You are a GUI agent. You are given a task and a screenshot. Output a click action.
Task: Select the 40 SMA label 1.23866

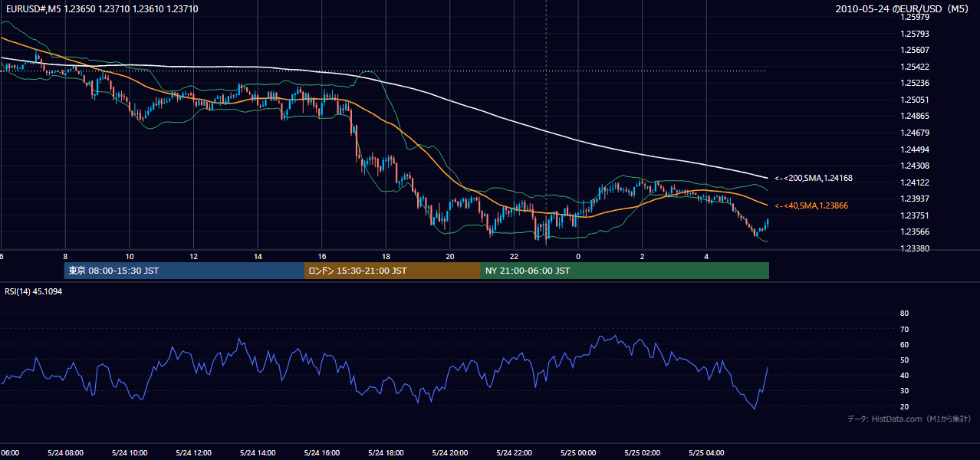click(x=811, y=205)
